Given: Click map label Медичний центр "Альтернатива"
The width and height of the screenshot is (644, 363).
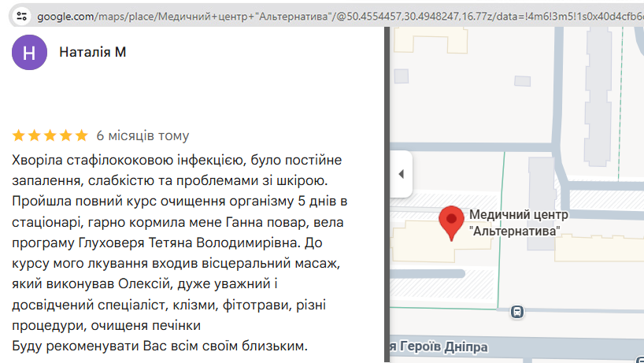Looking at the screenshot, I should (x=518, y=223).
